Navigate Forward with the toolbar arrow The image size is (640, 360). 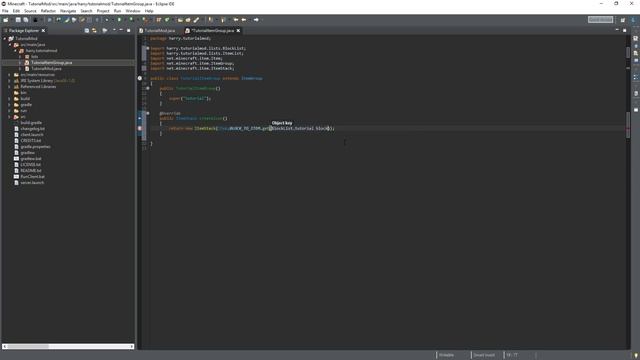pos(256,20)
